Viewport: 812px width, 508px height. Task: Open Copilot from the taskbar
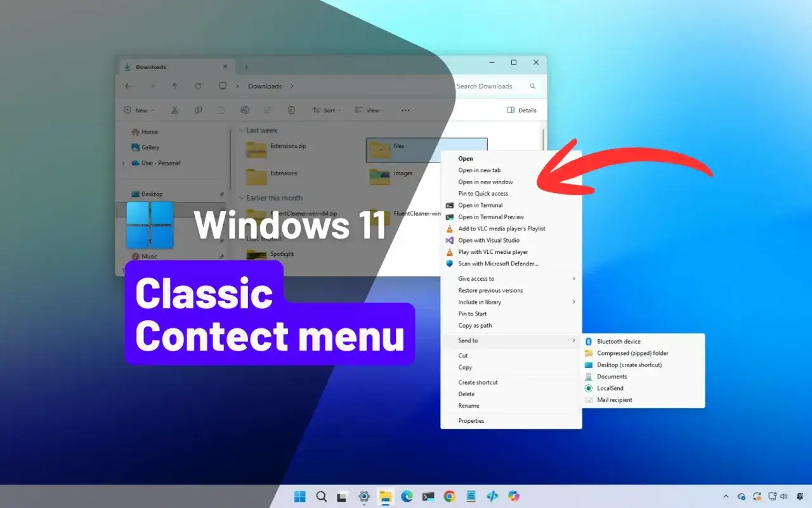[x=513, y=497]
